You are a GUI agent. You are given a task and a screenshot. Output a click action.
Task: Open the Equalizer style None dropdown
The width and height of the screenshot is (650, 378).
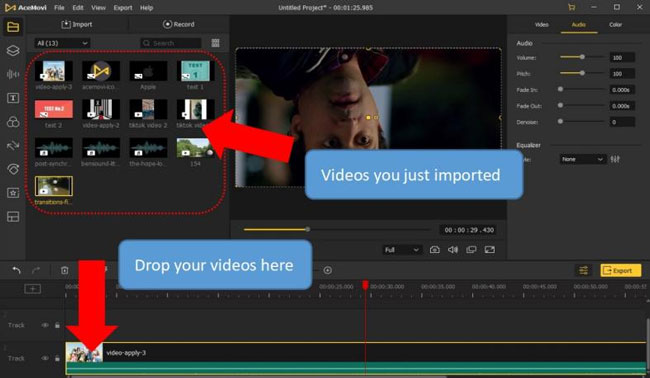pyautogui.click(x=582, y=159)
